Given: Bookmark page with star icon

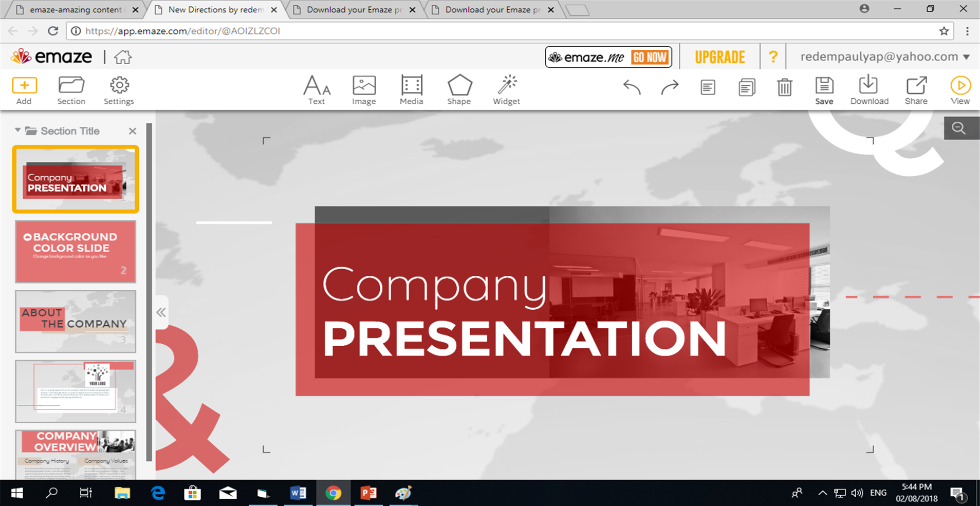Looking at the screenshot, I should pyautogui.click(x=944, y=31).
